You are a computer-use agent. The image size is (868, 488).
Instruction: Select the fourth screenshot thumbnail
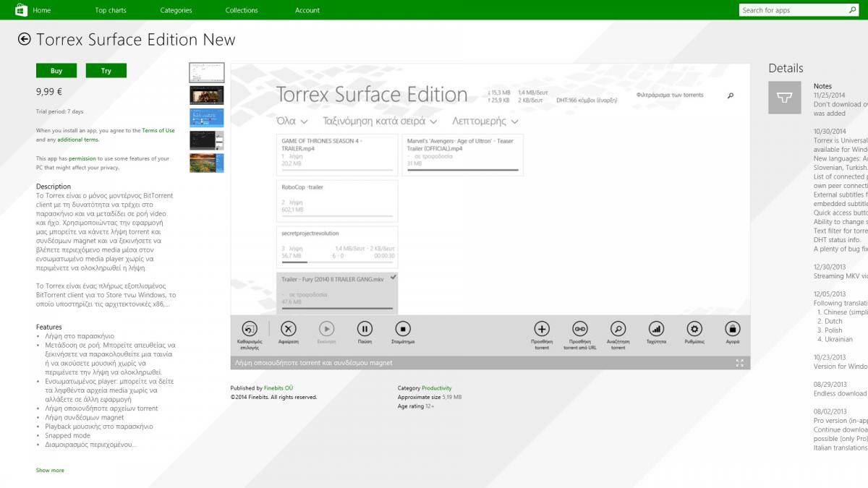(207, 140)
